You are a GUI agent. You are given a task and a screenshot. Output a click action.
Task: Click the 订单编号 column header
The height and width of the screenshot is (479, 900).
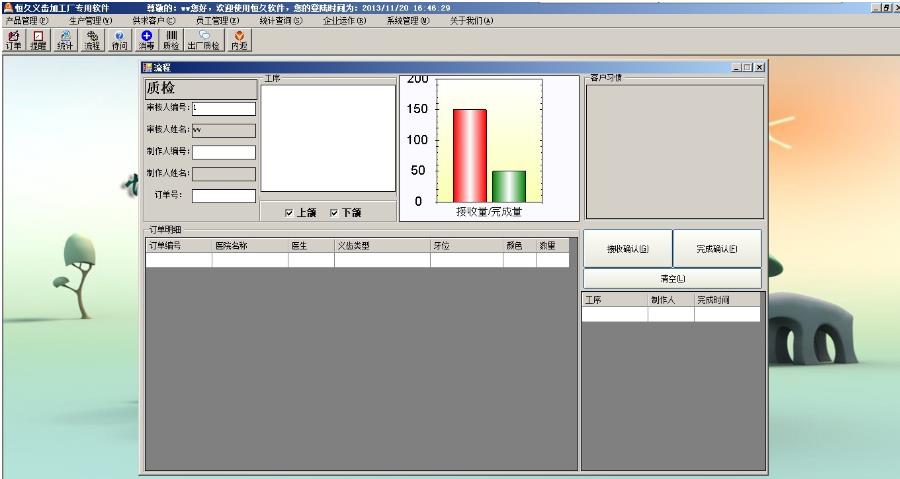pyautogui.click(x=179, y=246)
